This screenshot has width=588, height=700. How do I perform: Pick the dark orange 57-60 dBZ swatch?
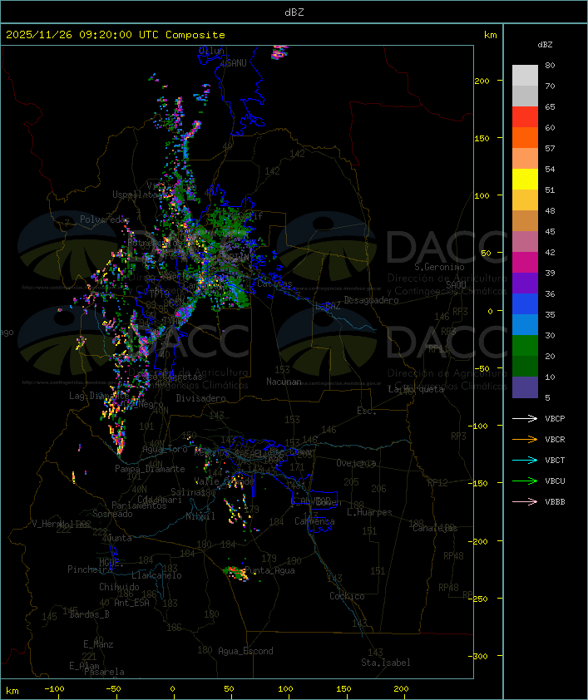click(525, 137)
